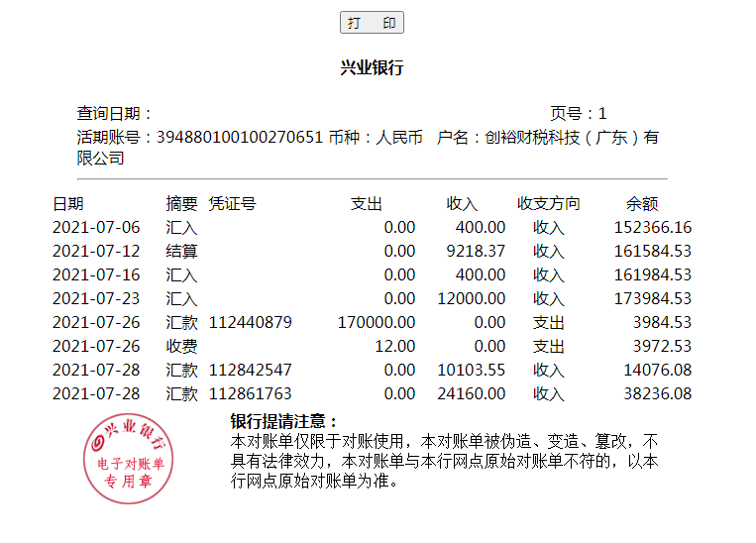The image size is (756, 543).
Task: Select date 2021-07-16
Action: pos(96,274)
